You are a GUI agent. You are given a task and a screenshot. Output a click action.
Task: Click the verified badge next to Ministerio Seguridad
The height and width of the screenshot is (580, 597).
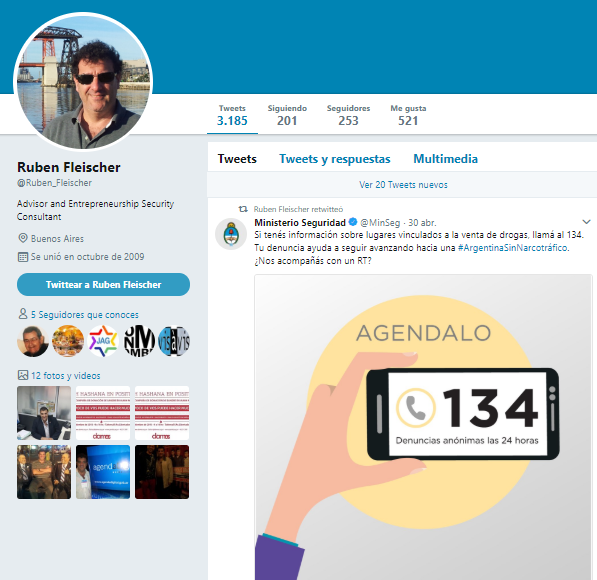tap(353, 222)
